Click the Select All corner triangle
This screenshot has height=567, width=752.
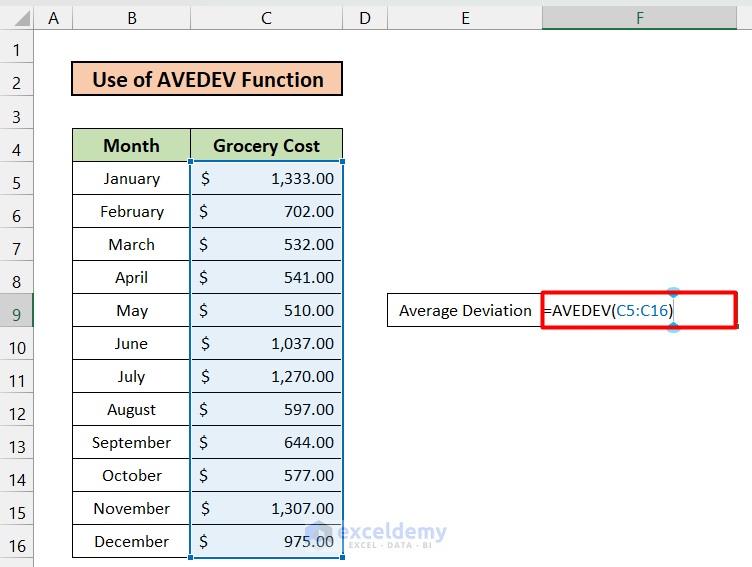coord(17,17)
